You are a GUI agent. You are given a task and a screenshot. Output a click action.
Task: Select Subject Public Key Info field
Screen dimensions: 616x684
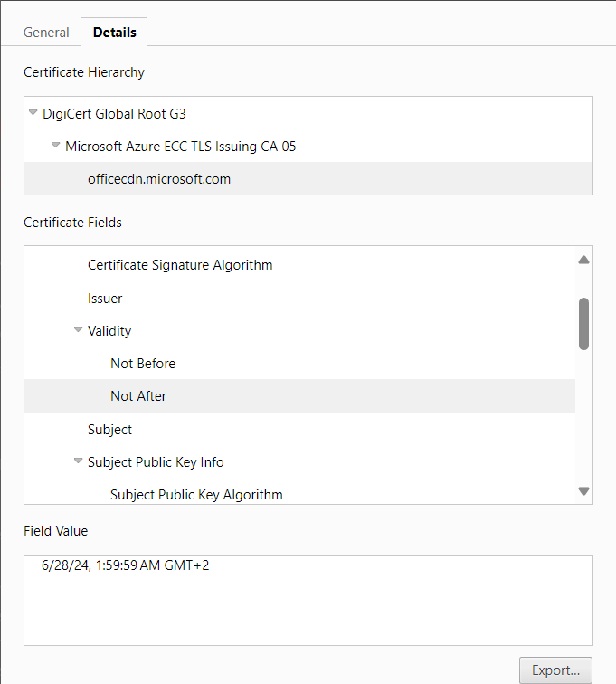pyautogui.click(x=156, y=462)
